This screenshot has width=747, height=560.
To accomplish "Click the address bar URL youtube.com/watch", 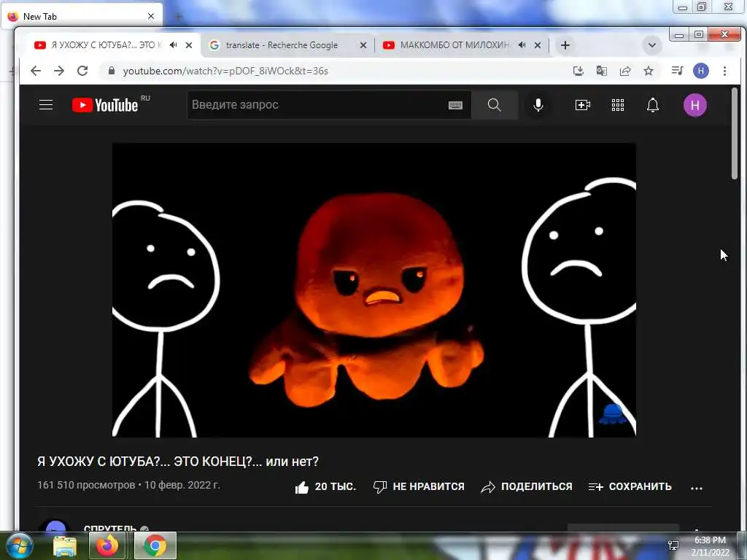I will (x=225, y=71).
